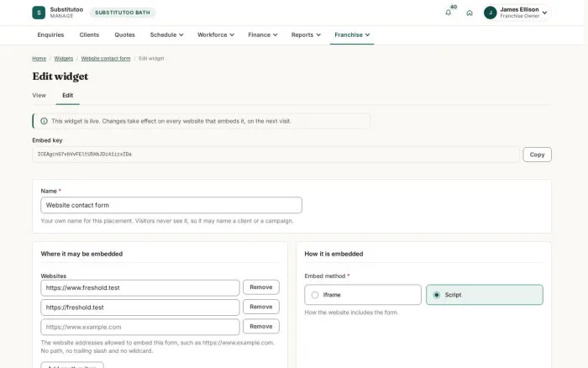Remove the https://freshold.test website
The image size is (588, 368).
261,307
